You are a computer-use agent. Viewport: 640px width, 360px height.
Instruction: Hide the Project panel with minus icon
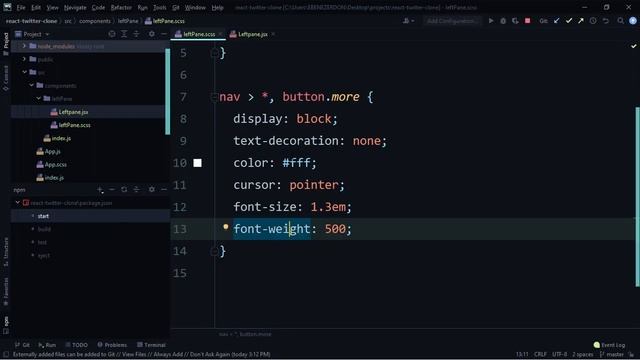[x=164, y=34]
